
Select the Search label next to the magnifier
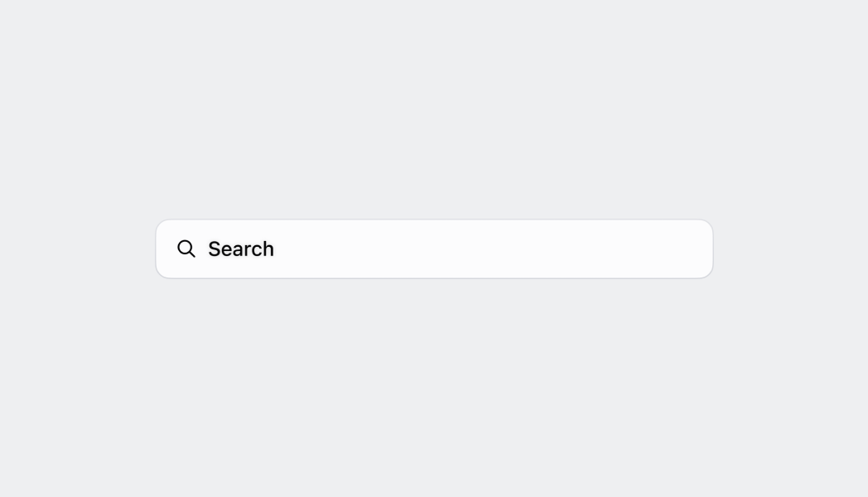(x=240, y=248)
